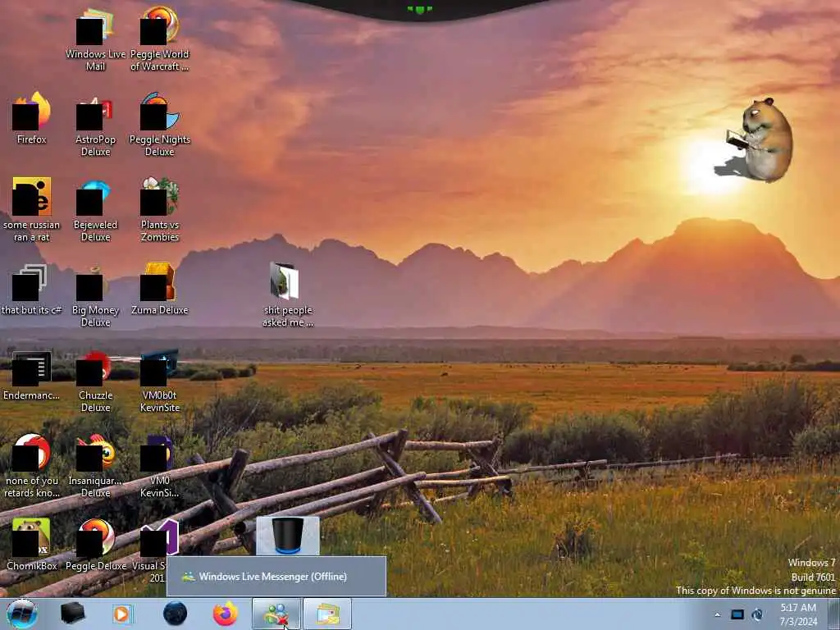
Task: Open the power/update tray icon
Action: [x=757, y=614]
